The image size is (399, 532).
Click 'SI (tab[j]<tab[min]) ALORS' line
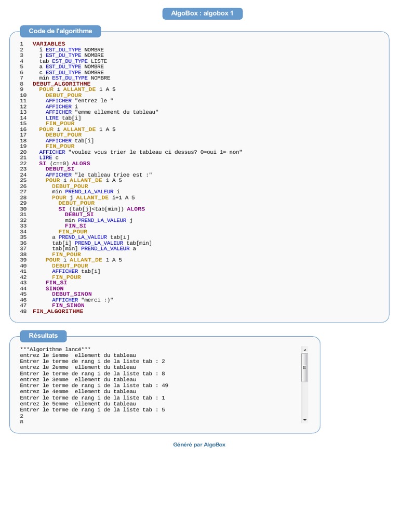point(101,209)
